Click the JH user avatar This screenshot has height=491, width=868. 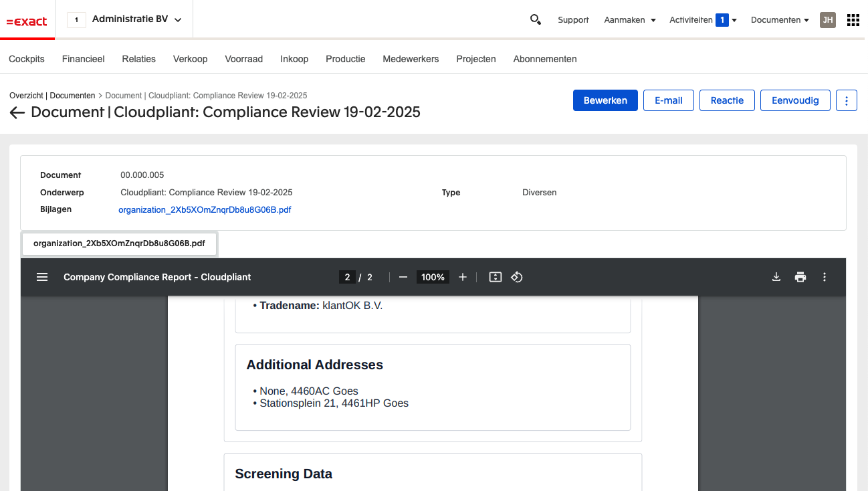pyautogui.click(x=828, y=20)
